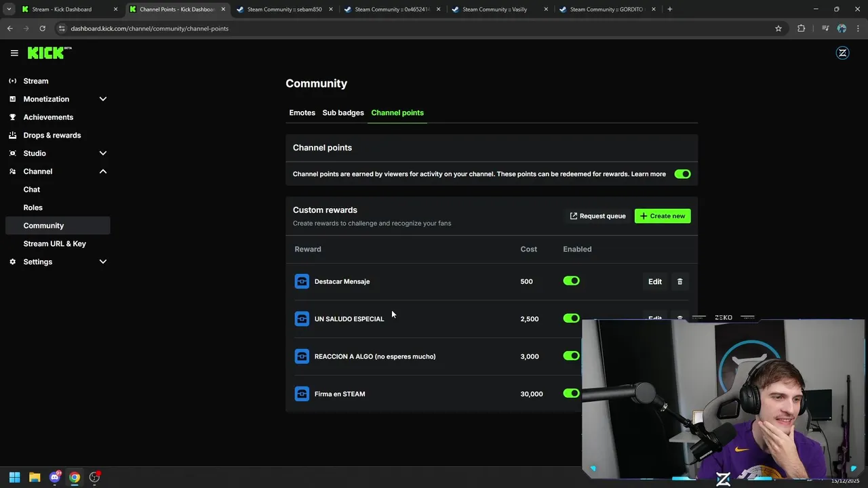
Task: Open Chrome from taskbar
Action: click(x=75, y=477)
